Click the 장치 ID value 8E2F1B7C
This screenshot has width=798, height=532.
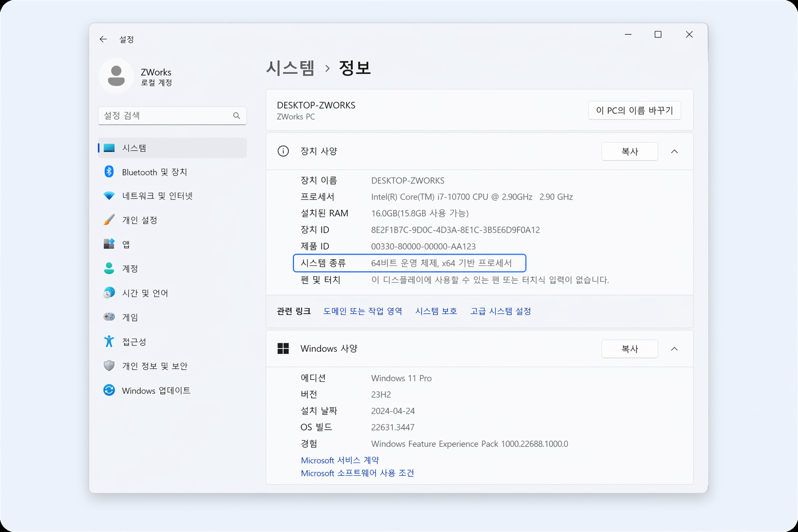click(456, 230)
